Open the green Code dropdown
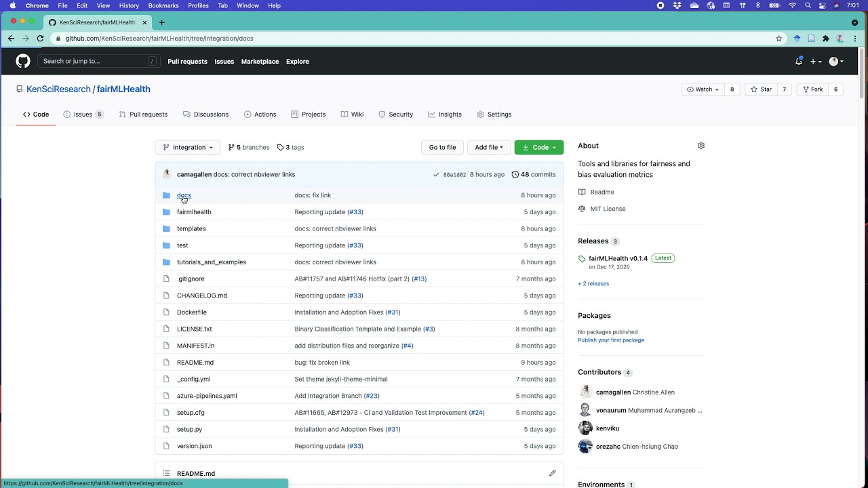Viewport: 868px width, 488px height. [539, 147]
